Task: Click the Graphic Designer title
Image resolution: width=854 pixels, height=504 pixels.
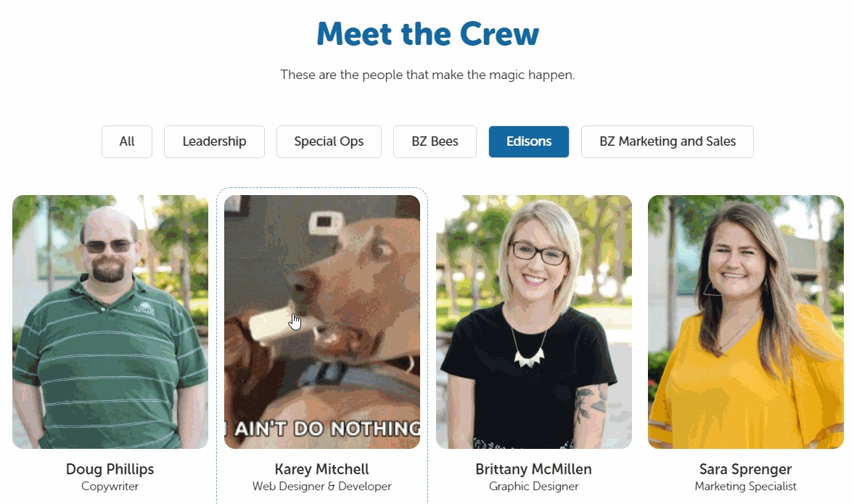Action: 534,486
